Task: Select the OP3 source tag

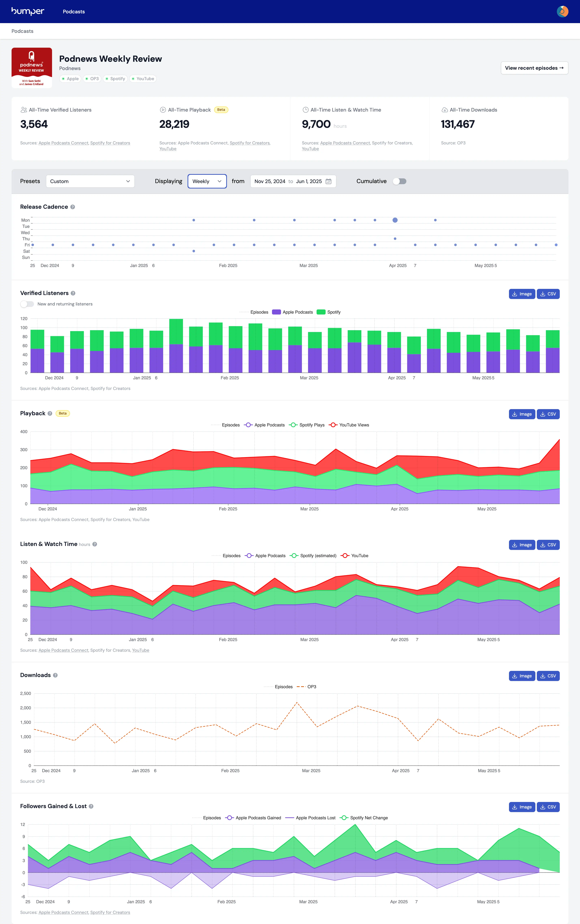Action: point(92,79)
